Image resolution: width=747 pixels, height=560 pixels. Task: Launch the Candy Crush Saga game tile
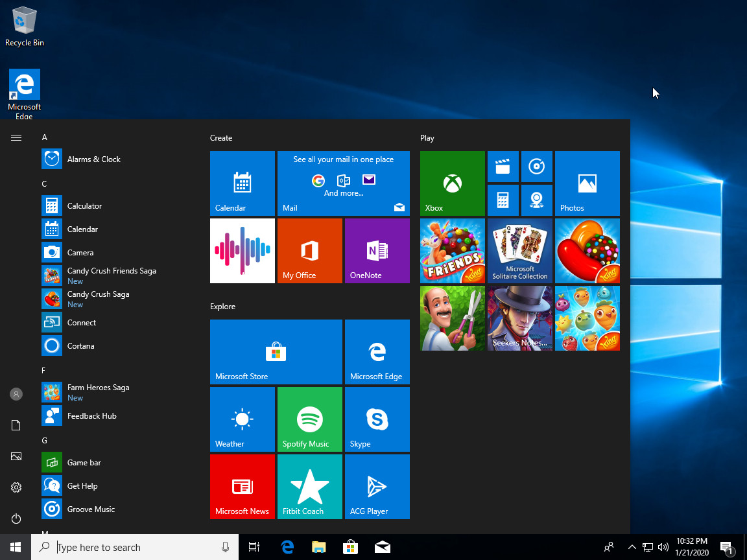(587, 251)
